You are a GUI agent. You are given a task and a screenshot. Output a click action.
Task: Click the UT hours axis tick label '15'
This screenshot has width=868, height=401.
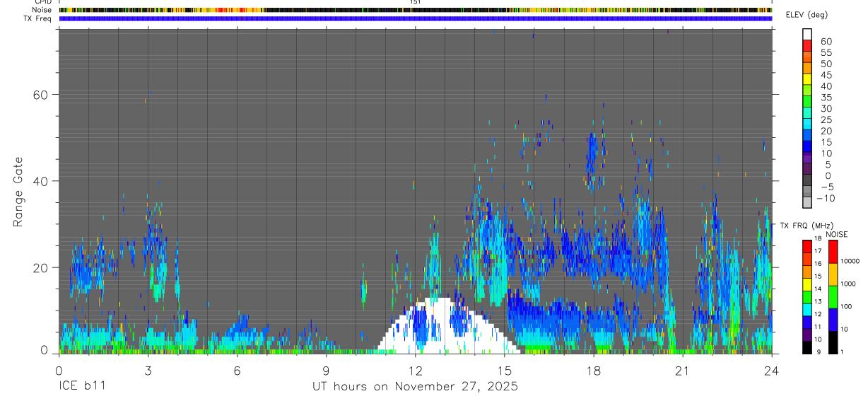pyautogui.click(x=505, y=371)
